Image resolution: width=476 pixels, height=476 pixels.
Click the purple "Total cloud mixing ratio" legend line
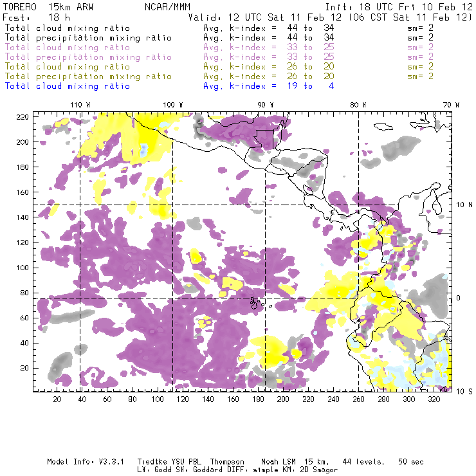pyautogui.click(x=68, y=48)
